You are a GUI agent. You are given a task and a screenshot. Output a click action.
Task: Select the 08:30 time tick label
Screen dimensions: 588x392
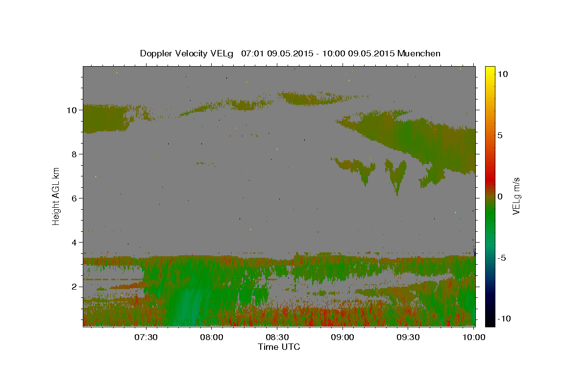point(277,337)
